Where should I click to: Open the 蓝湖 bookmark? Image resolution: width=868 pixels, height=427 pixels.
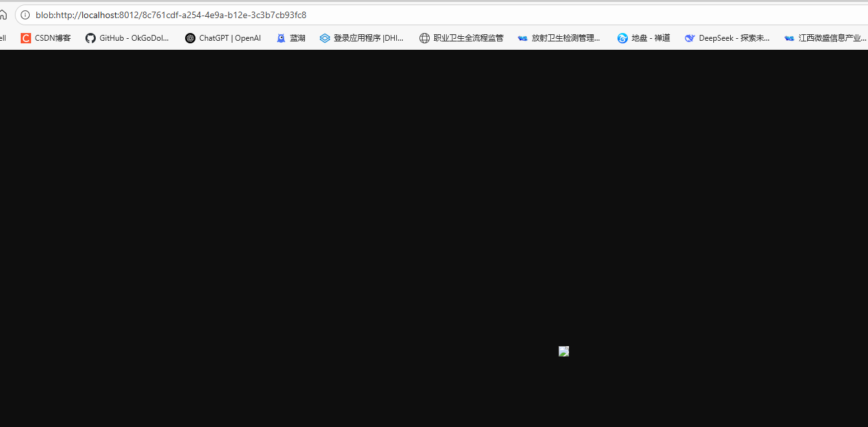click(x=291, y=38)
